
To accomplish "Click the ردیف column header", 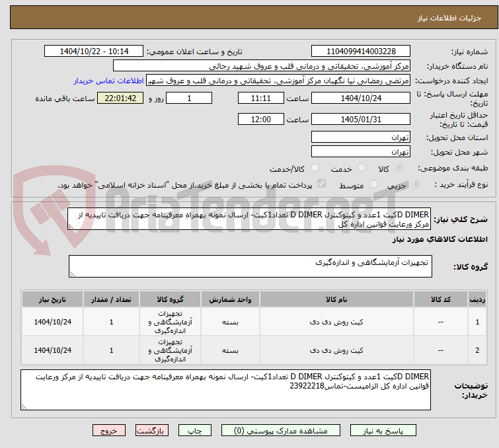I will pos(477,299).
